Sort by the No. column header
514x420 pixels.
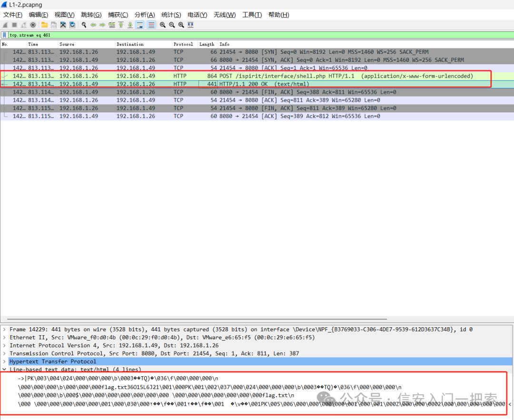point(13,44)
